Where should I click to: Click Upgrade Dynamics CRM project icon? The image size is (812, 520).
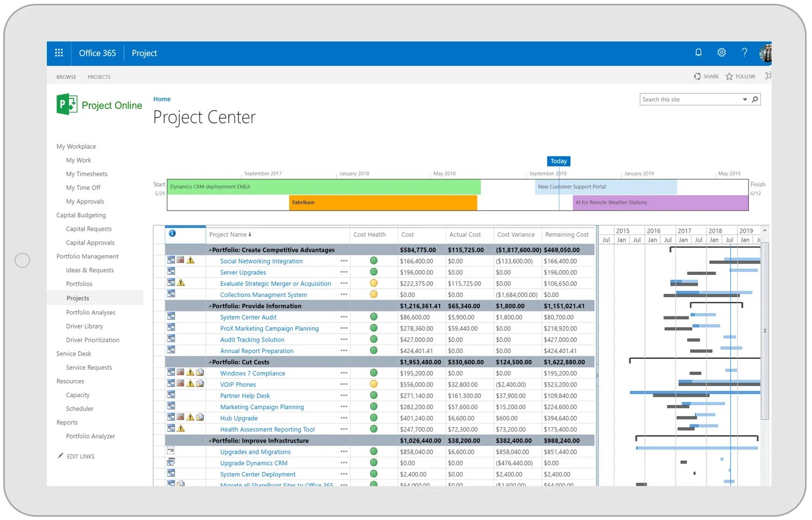click(171, 462)
